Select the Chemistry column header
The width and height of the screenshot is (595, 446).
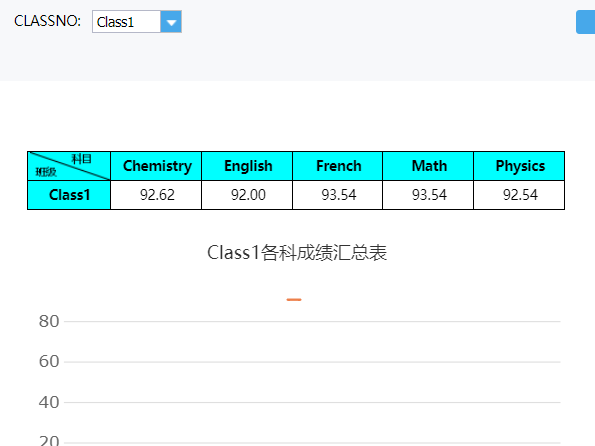[x=156, y=166]
